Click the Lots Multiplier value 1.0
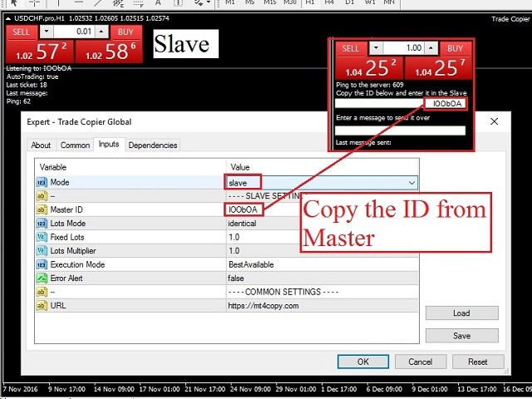Viewport: 532px width, 399px height. pyautogui.click(x=234, y=251)
